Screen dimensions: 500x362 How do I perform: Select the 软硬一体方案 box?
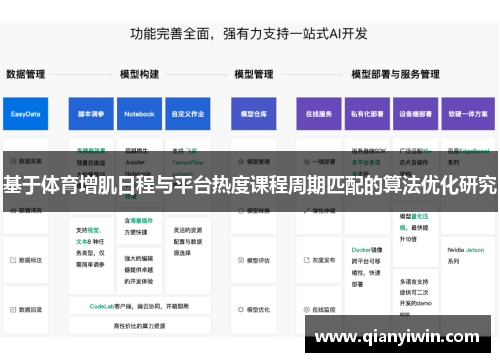click(468, 114)
